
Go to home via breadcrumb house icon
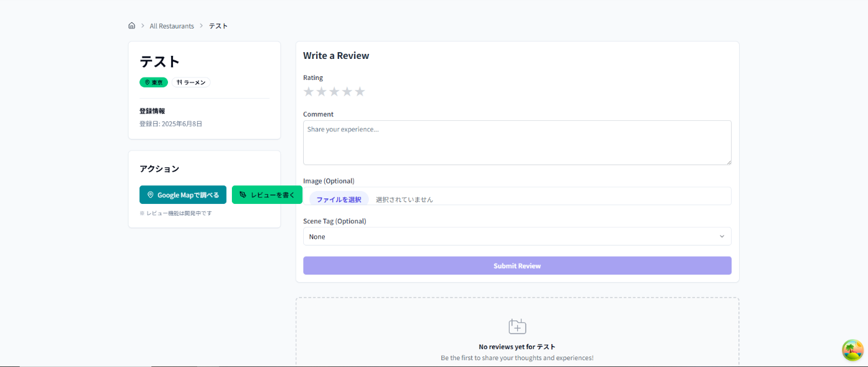pyautogui.click(x=131, y=25)
